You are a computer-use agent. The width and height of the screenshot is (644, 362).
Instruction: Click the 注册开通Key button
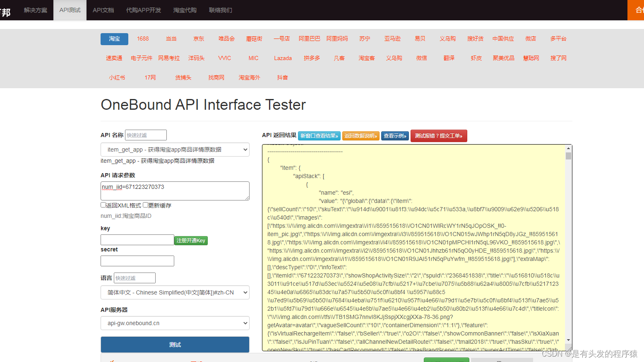tap(191, 241)
